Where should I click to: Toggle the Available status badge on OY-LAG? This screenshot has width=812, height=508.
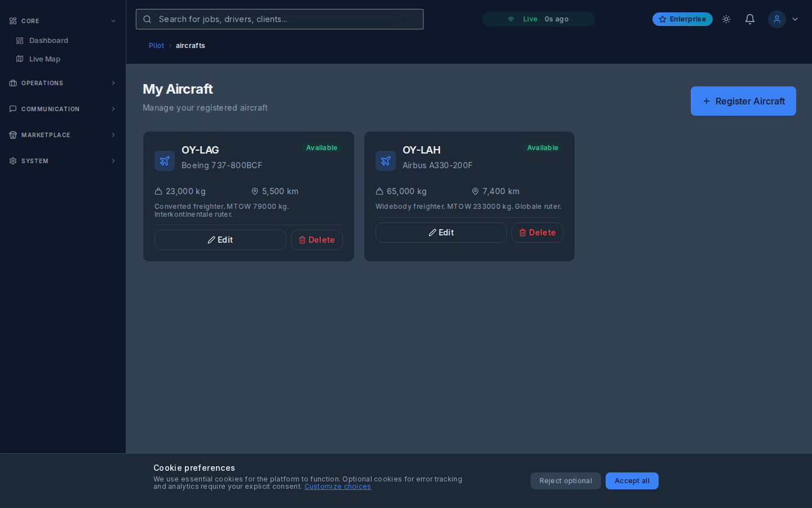321,147
